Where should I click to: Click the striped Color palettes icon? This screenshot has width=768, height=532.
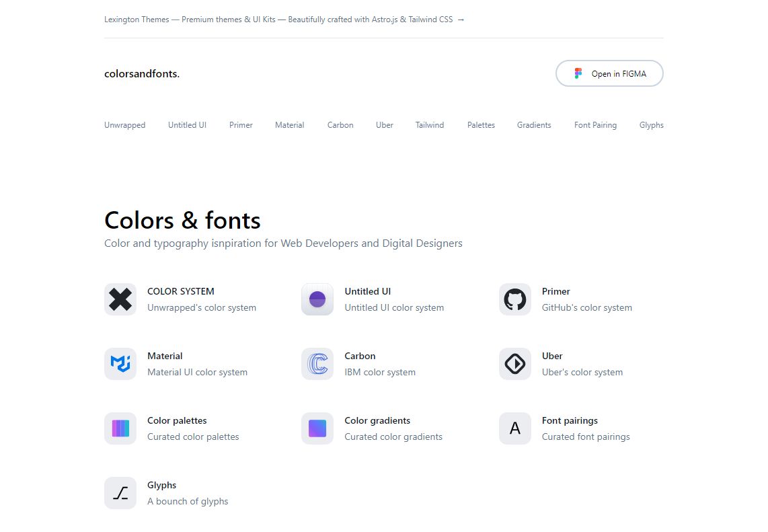click(120, 428)
